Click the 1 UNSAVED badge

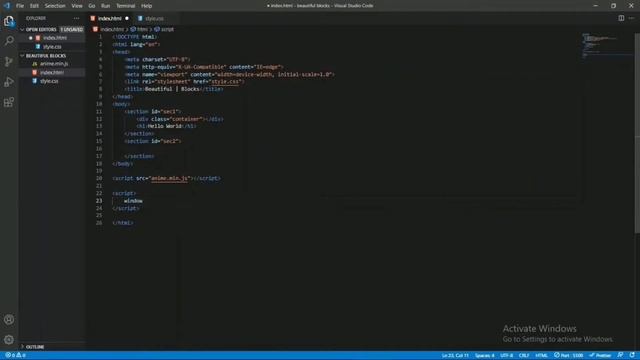72,29
